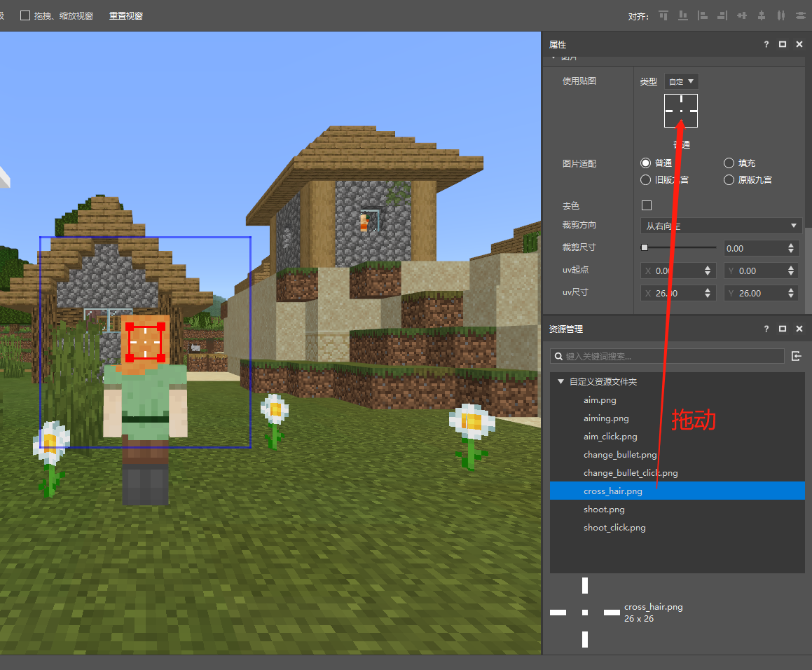Image resolution: width=812 pixels, height=670 pixels.
Task: Select shoot.png in resource list
Action: pyautogui.click(x=677, y=510)
